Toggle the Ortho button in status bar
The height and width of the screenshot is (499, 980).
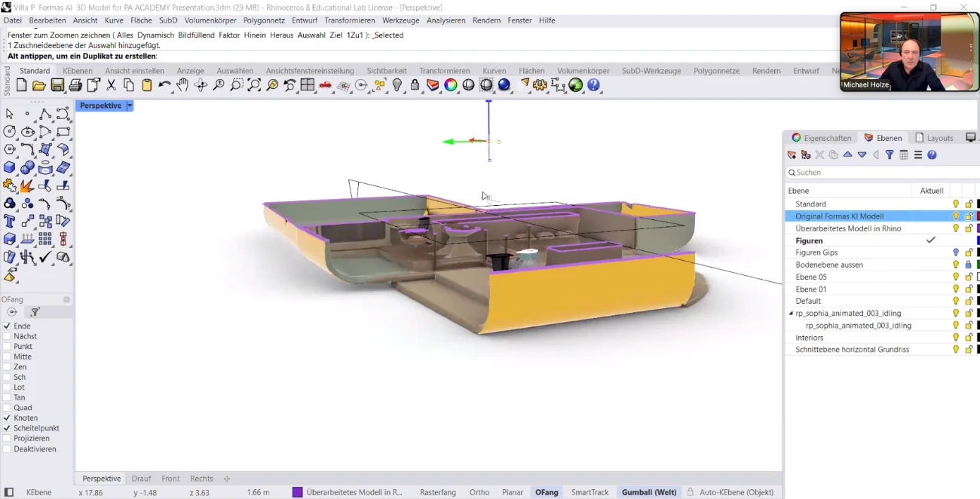(479, 492)
